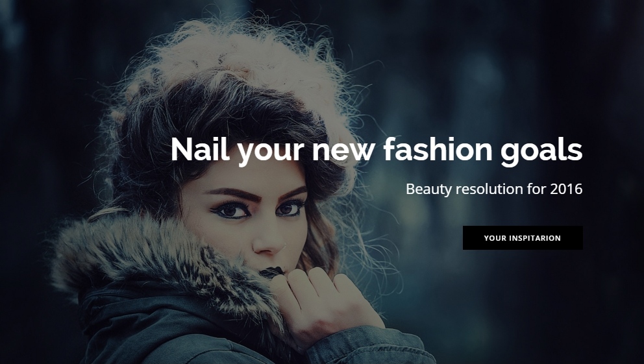Click the woman's dark lips
The width and height of the screenshot is (644, 364).
point(271,272)
